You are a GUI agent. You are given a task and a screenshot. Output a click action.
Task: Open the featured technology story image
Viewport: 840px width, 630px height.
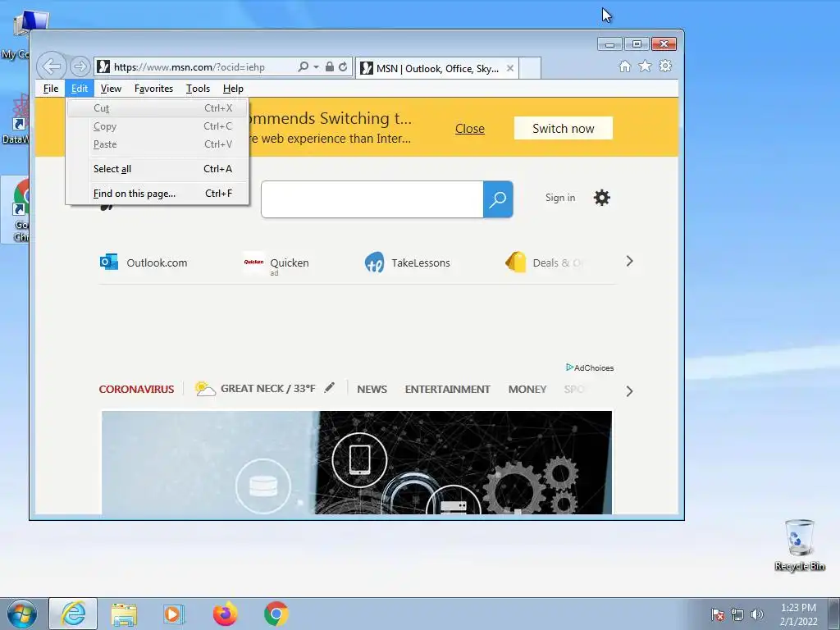click(357, 463)
